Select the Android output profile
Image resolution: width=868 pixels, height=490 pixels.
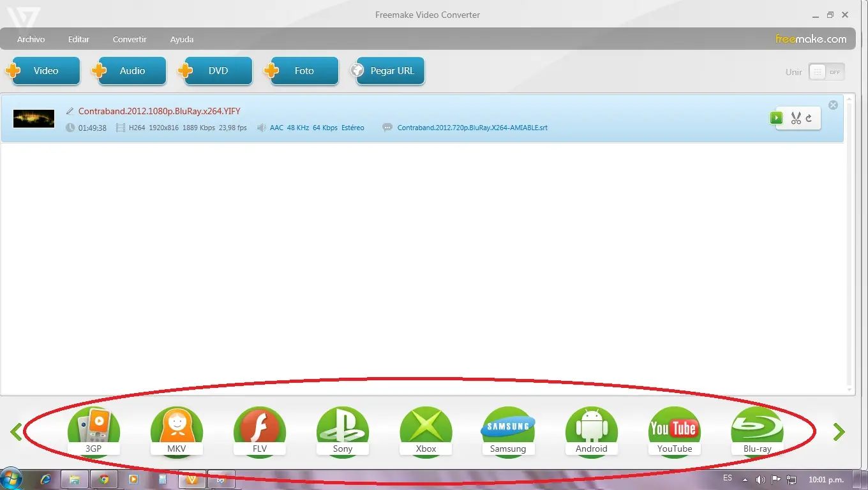[x=592, y=431]
